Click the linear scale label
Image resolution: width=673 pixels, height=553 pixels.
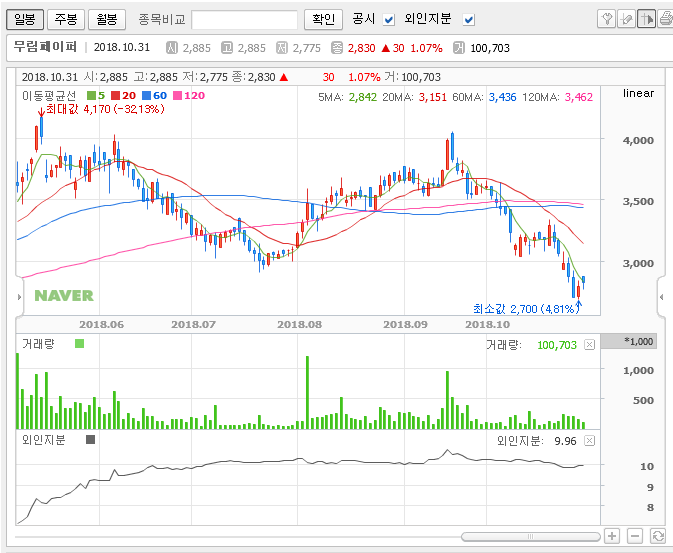point(638,93)
